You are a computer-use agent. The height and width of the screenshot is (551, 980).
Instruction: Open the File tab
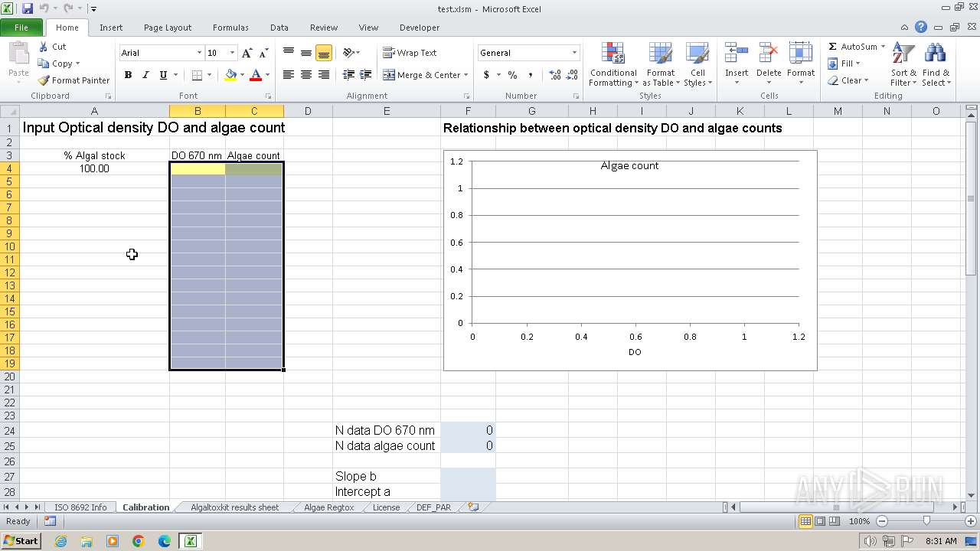coord(21,28)
